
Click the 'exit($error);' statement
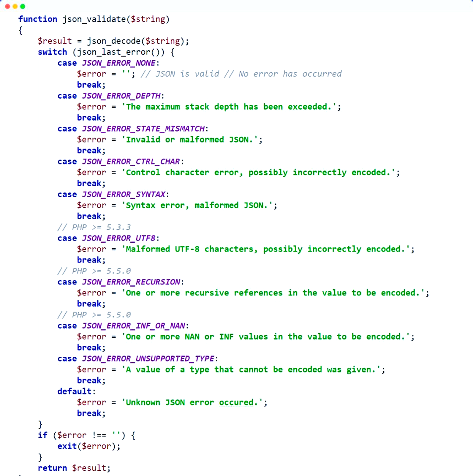89,446
